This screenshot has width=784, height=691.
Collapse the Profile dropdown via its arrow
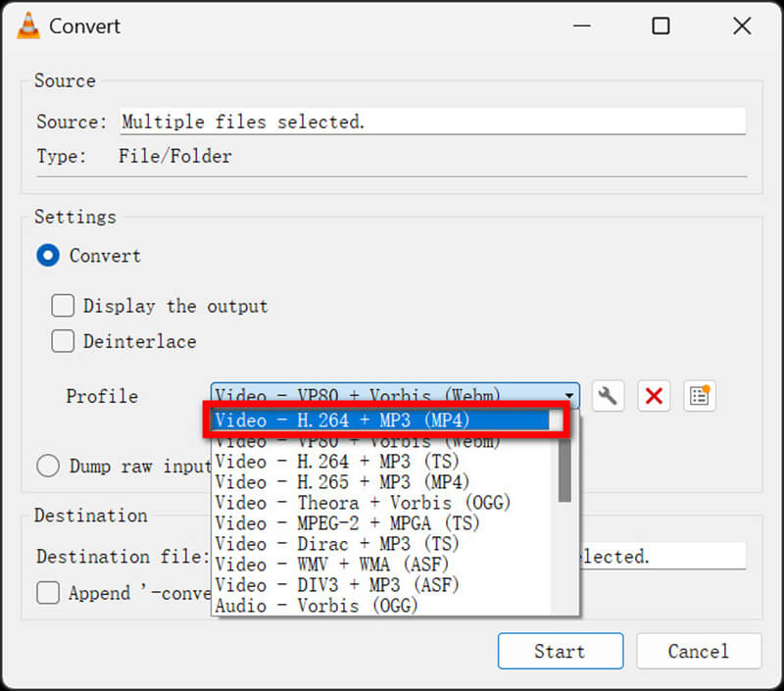(x=569, y=396)
